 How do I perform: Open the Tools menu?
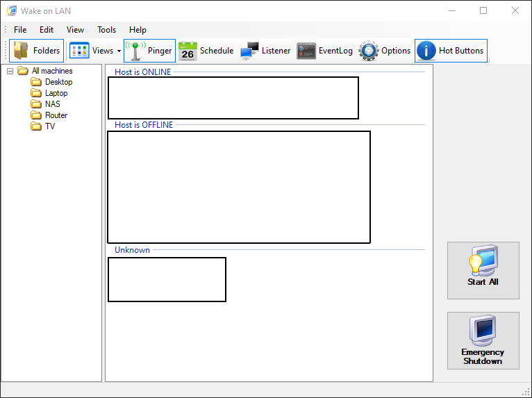106,30
